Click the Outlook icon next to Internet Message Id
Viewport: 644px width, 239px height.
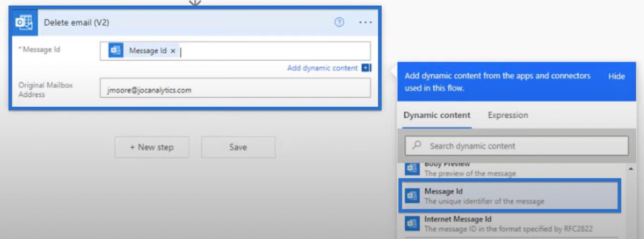click(412, 223)
